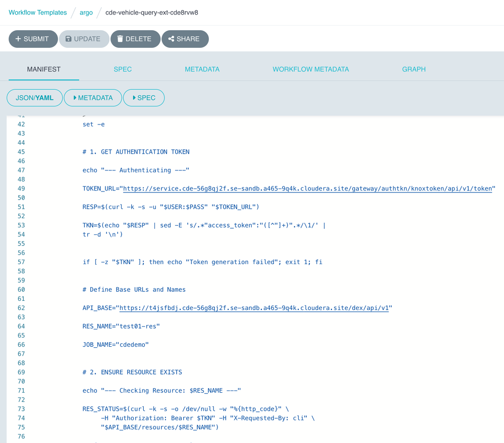
Task: Click line number 57 in gutter
Action: pos(21,262)
